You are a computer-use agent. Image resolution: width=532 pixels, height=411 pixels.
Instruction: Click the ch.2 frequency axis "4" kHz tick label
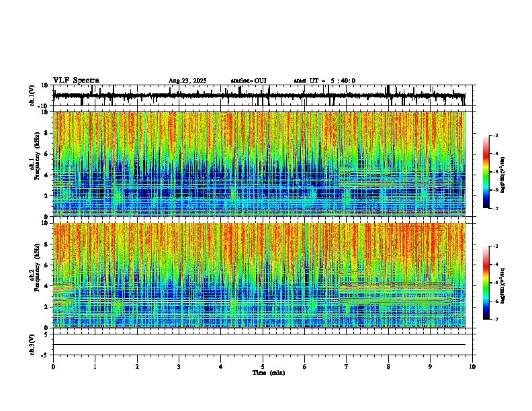[x=46, y=286]
